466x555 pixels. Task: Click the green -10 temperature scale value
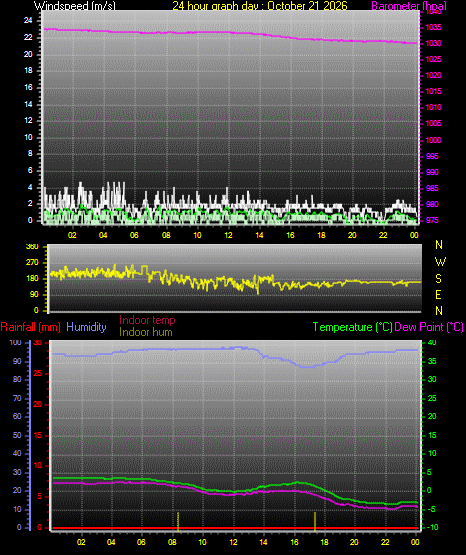[432, 527]
